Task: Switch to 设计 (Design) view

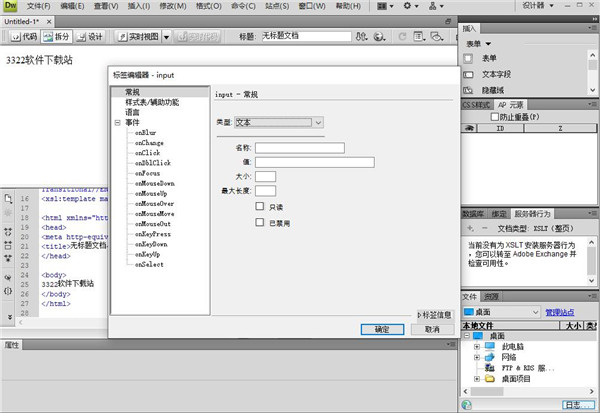Action: coord(91,37)
